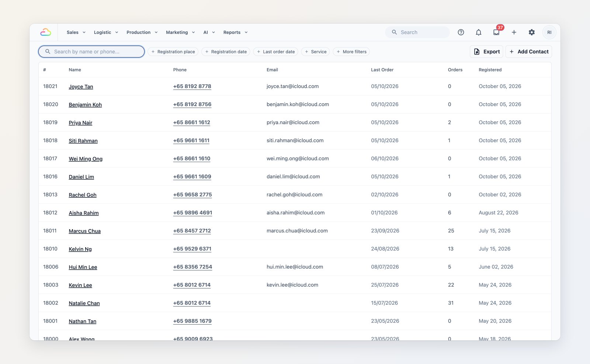Add a Service filter
Viewport: 590px width, 364px height.
tap(316, 52)
